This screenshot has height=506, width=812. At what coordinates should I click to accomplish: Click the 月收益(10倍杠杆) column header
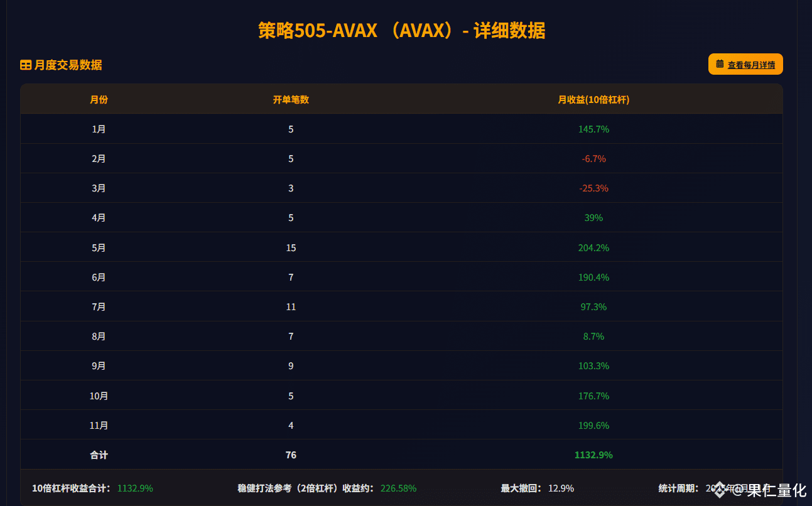click(593, 99)
